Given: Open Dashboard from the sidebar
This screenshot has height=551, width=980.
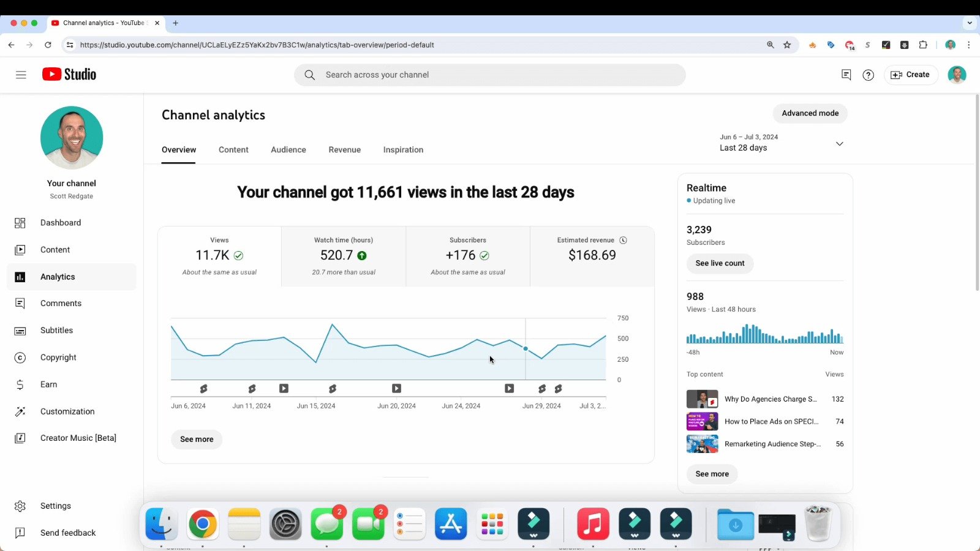Looking at the screenshot, I should click(x=60, y=223).
